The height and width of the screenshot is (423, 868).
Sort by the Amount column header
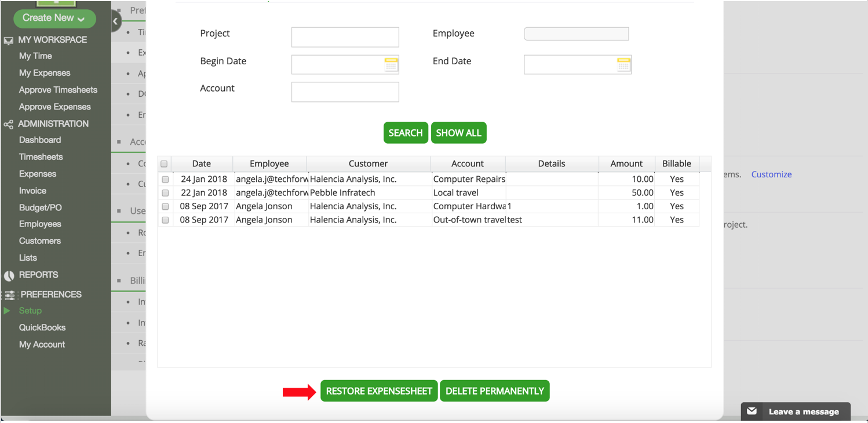tap(626, 164)
